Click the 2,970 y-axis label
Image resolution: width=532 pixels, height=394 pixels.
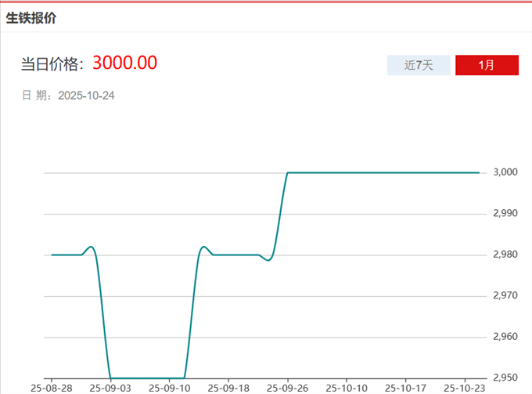click(x=505, y=295)
